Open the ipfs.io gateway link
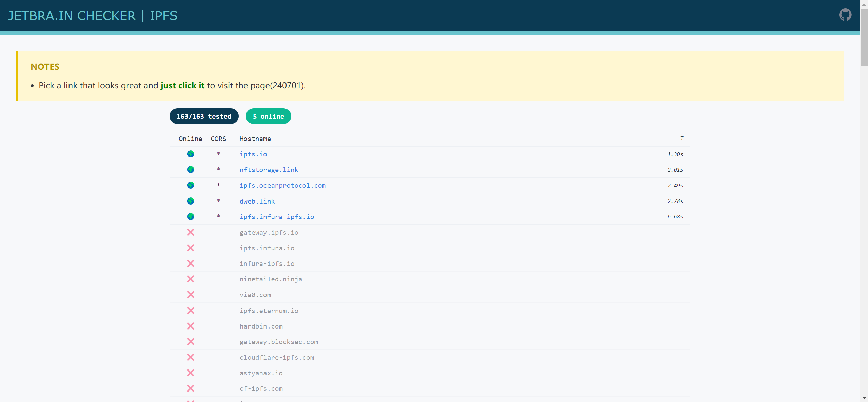Screen dimensions: 868x402 pyautogui.click(x=253, y=154)
